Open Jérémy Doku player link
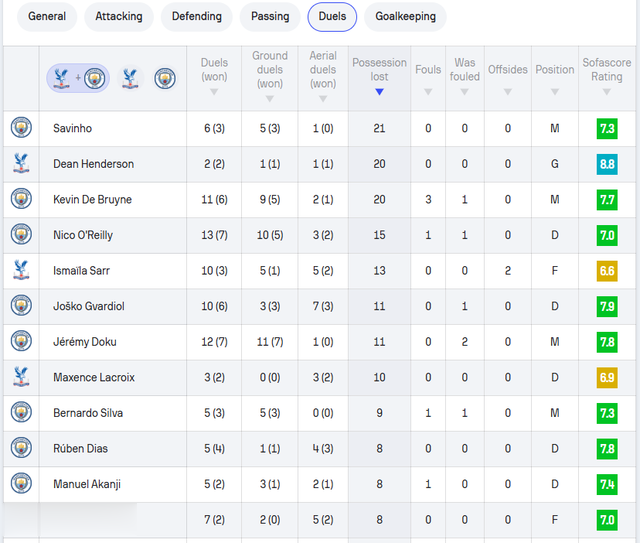Image resolution: width=640 pixels, height=543 pixels. coord(85,342)
